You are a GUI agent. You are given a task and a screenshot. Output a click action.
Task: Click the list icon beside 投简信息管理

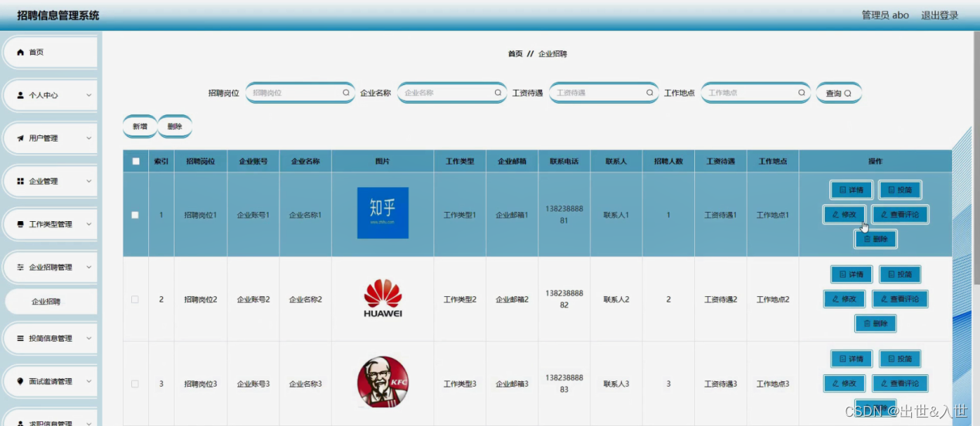[x=21, y=339]
